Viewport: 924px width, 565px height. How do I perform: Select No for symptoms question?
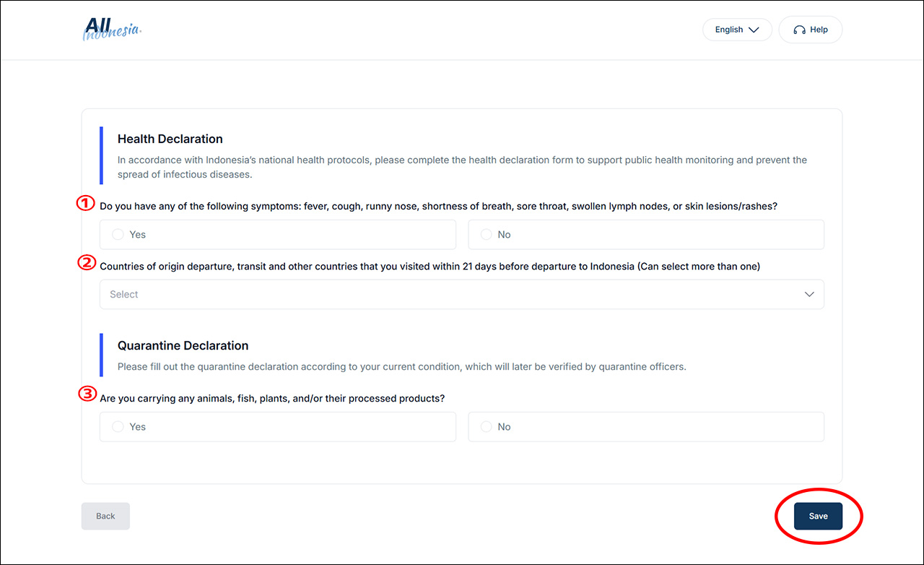point(646,235)
